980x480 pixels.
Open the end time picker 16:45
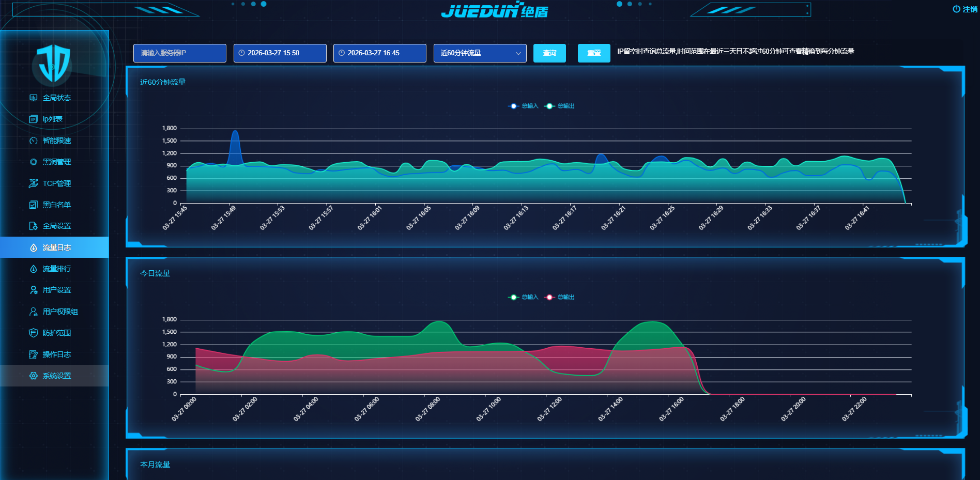(379, 53)
